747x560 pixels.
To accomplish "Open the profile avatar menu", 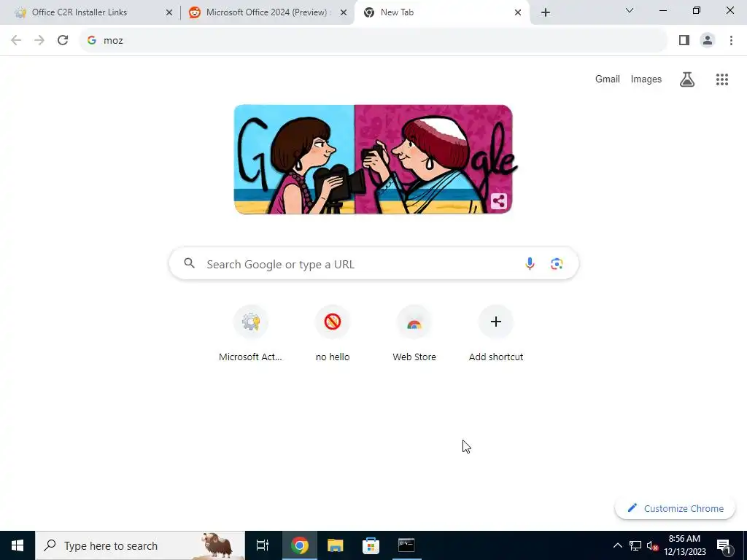I will click(708, 40).
